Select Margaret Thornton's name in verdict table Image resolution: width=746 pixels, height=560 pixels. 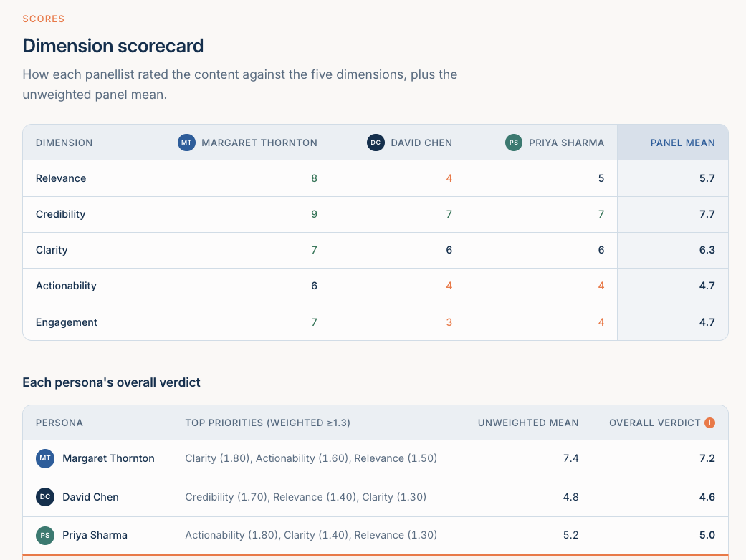(108, 458)
